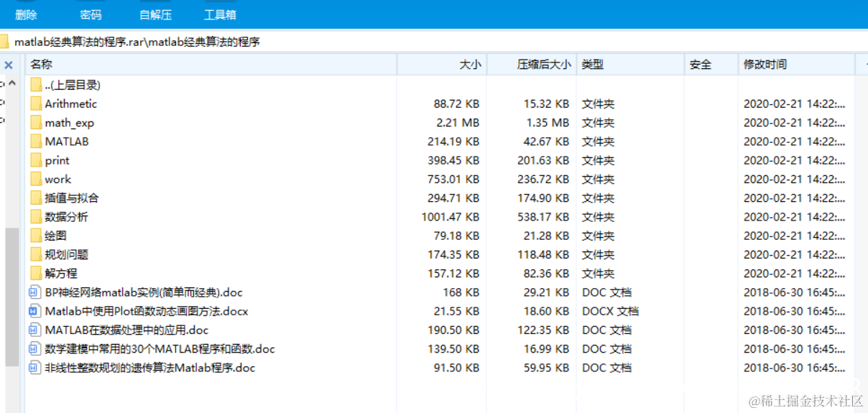The height and width of the screenshot is (413, 868).
Task: Click the 753.01 KB size cell
Action: [x=453, y=179]
